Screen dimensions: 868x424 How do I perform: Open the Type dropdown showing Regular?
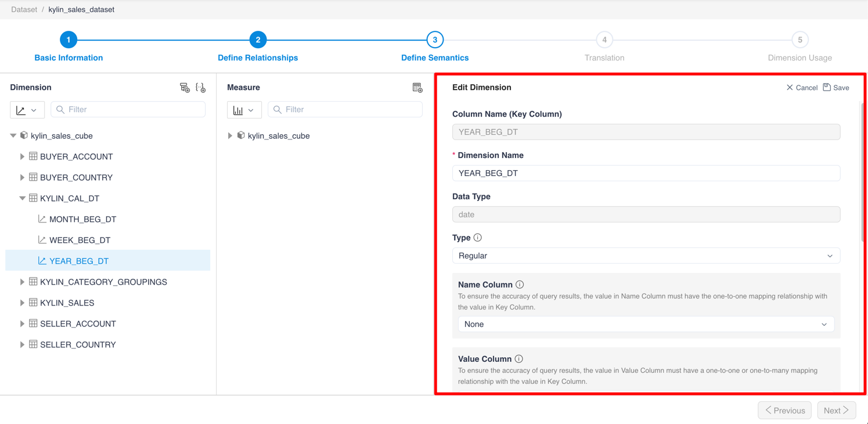coord(646,256)
